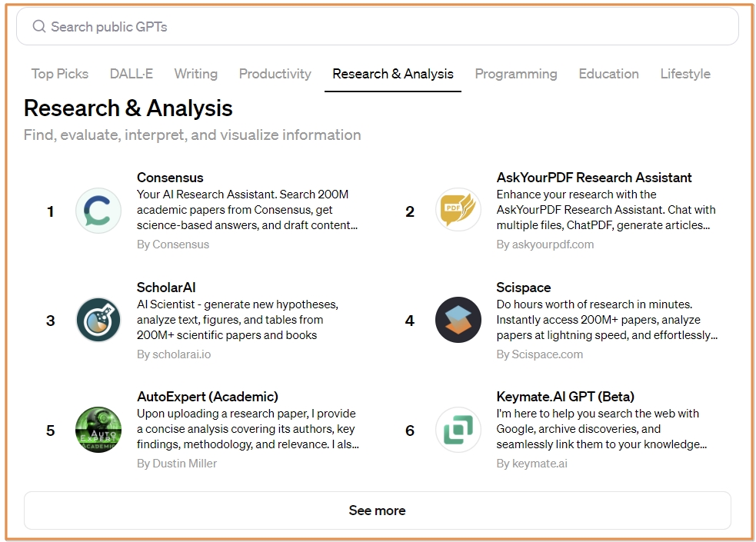Open the ScholarAI title

point(166,287)
